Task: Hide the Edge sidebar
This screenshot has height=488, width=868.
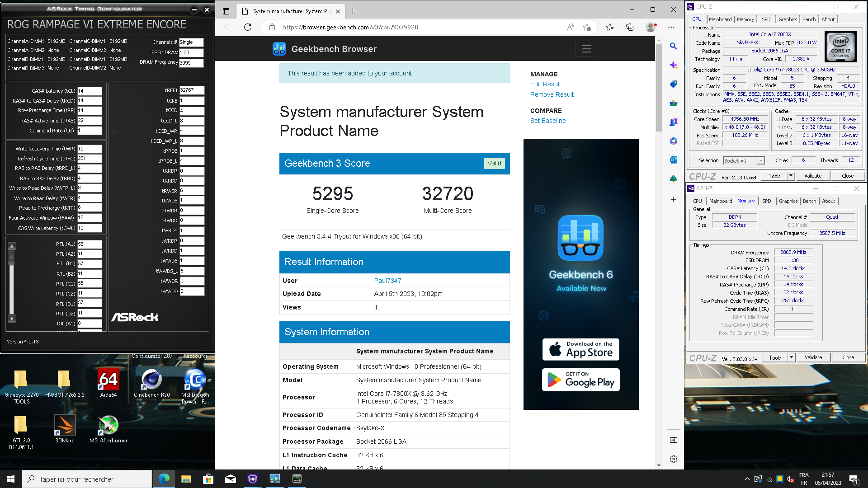Action: pyautogui.click(x=674, y=440)
